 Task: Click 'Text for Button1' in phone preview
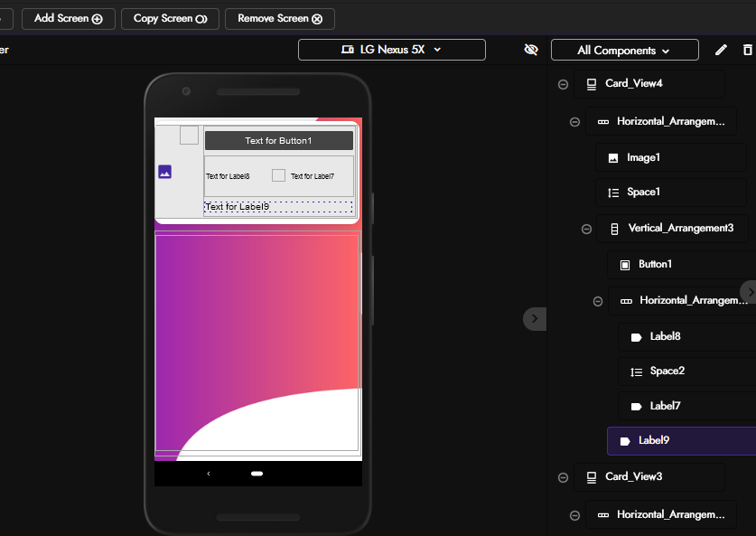278,141
